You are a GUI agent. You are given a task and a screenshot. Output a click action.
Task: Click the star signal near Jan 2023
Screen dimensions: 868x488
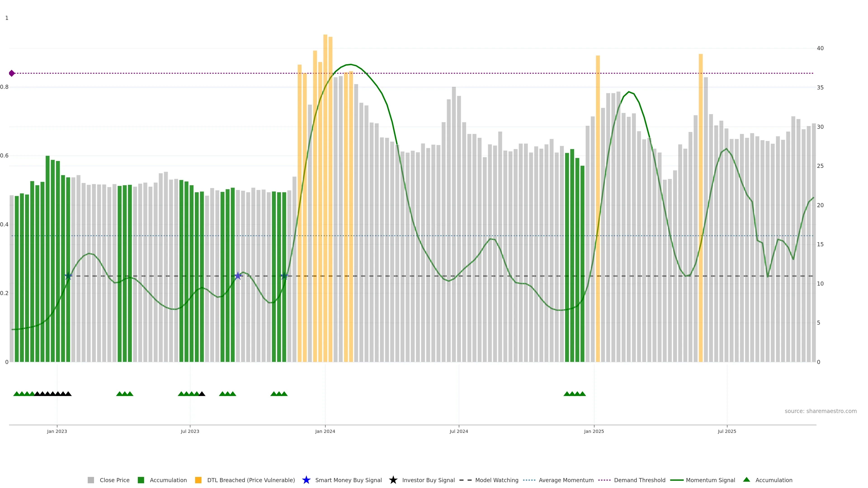tap(68, 276)
